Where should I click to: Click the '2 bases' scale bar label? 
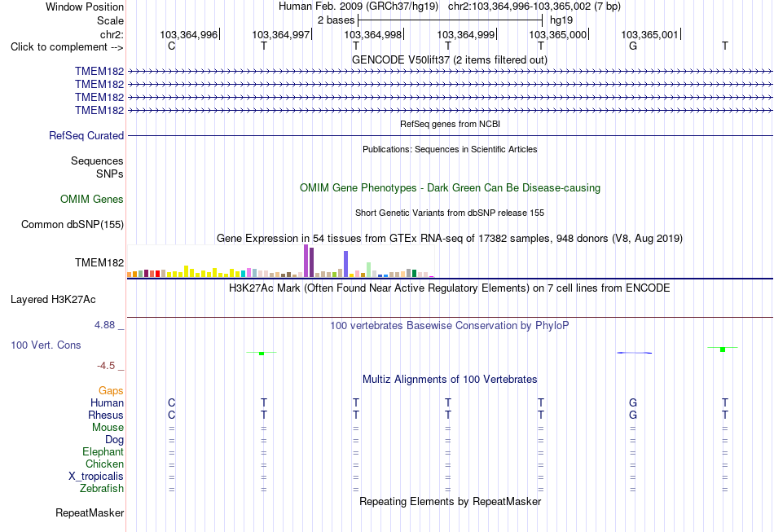pos(336,20)
